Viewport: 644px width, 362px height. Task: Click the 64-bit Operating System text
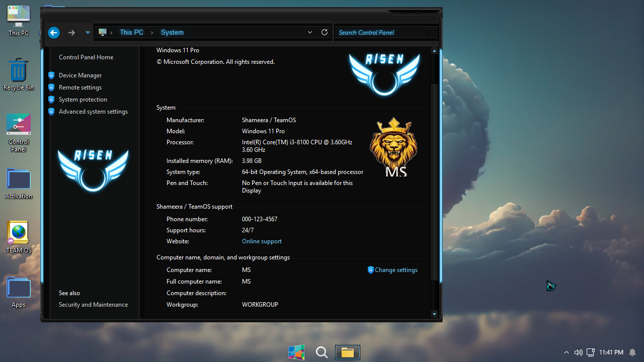(302, 172)
